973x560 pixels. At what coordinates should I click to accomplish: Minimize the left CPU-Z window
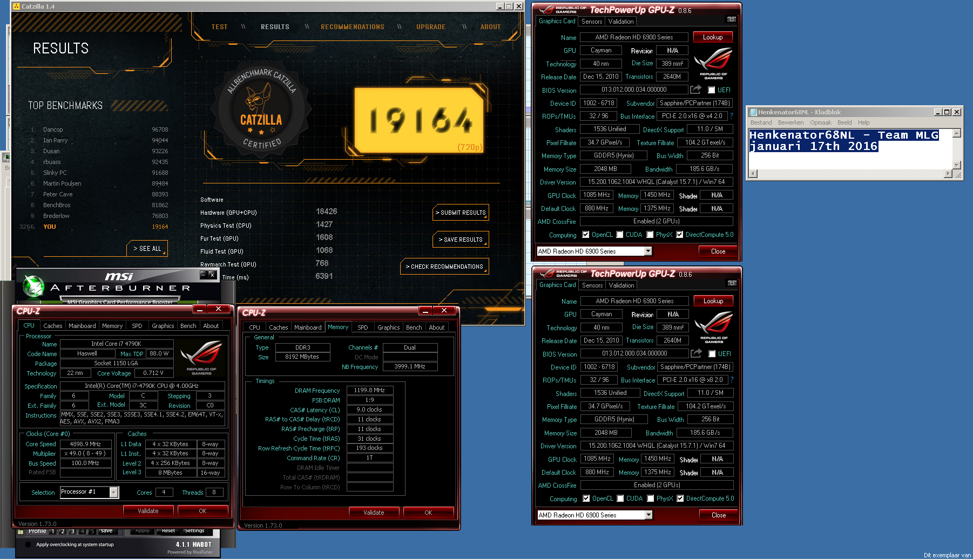click(200, 309)
